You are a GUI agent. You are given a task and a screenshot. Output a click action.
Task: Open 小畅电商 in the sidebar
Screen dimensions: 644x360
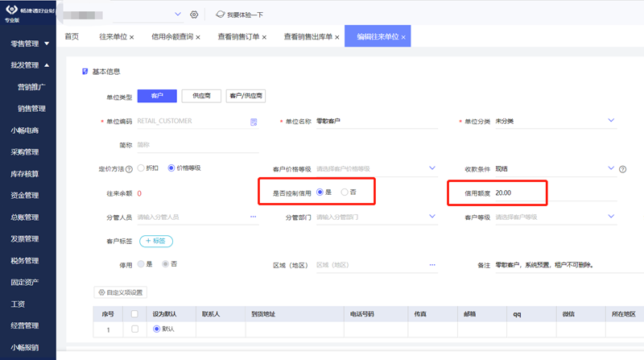tap(25, 130)
